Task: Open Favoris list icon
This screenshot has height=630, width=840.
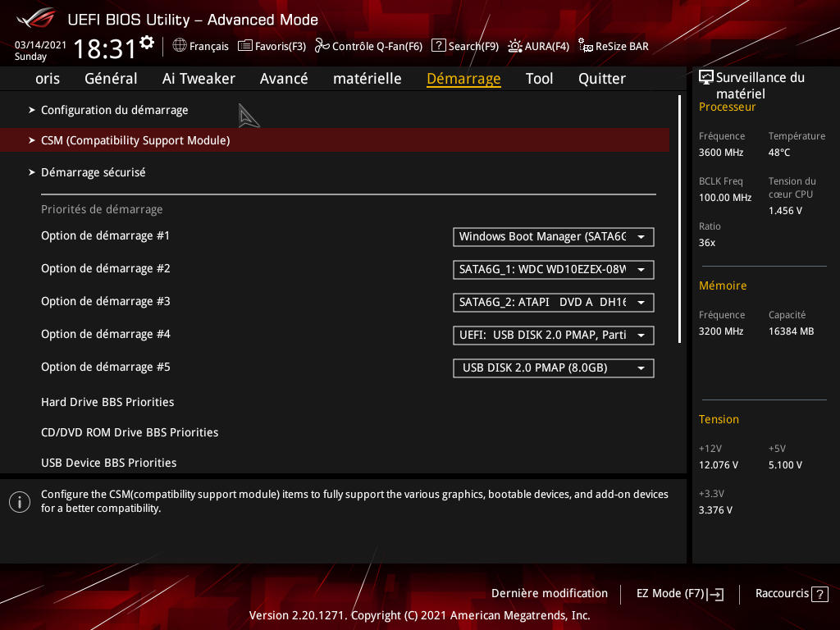Action: 244,46
